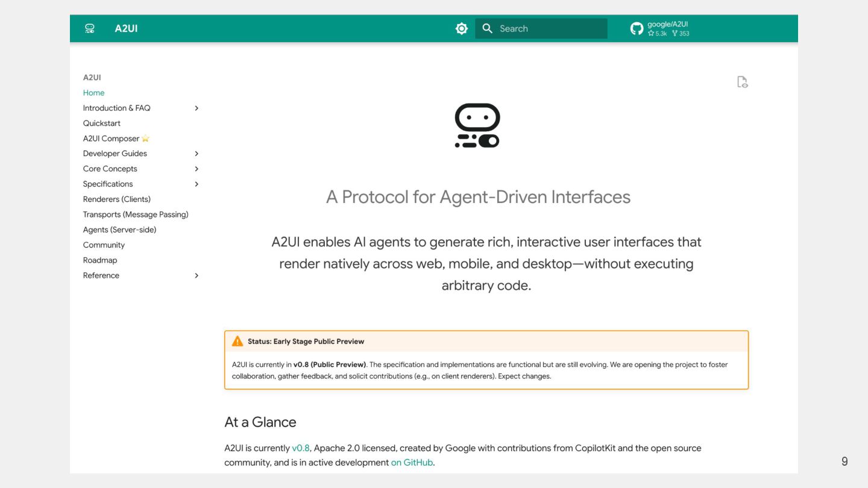Open the Roadmap nav item
The width and height of the screenshot is (868, 488).
100,260
